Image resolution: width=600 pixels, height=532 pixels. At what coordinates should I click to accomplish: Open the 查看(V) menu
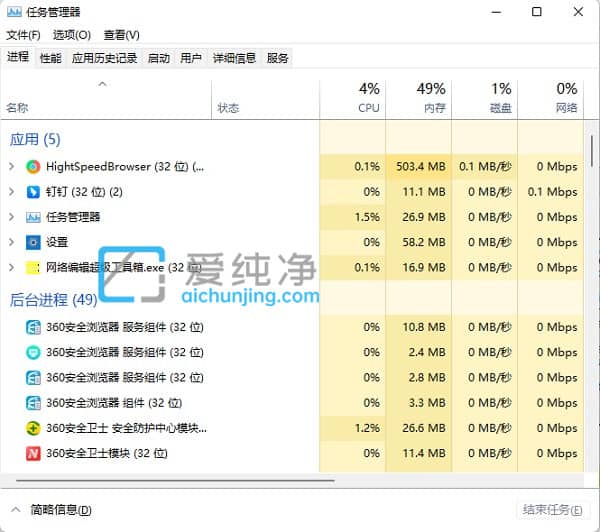[122, 35]
